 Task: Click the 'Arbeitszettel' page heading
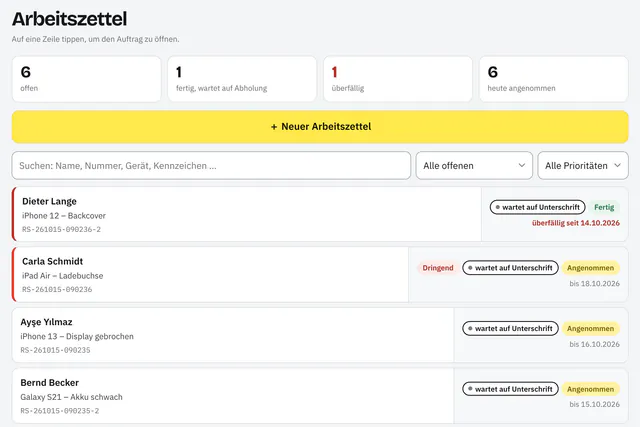tap(69, 19)
